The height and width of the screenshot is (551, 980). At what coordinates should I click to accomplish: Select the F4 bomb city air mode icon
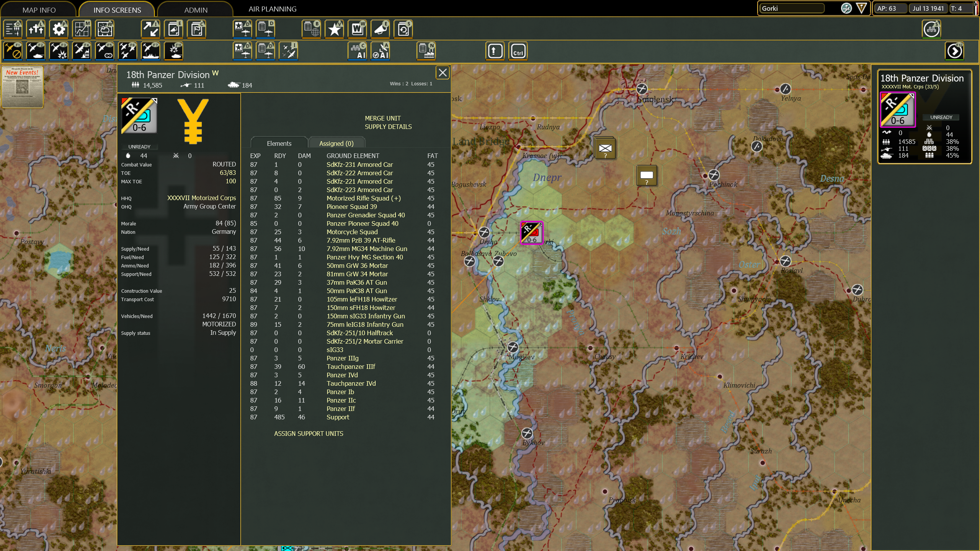82,51
